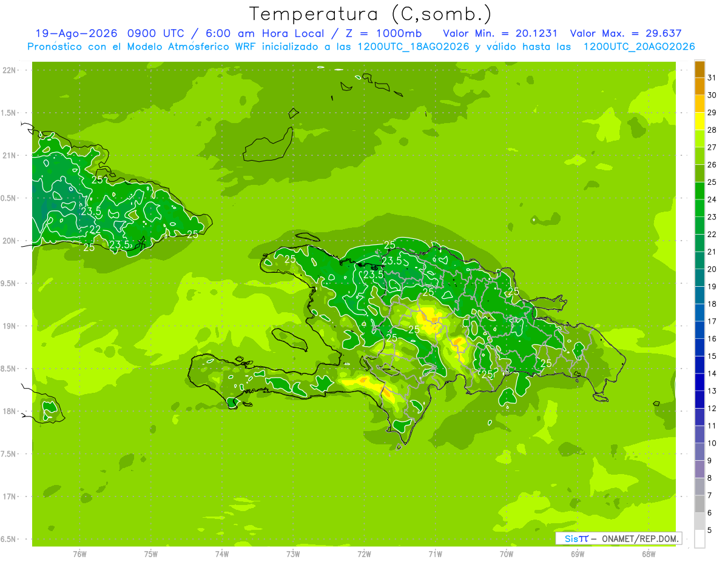Click the colorbar label 31
Image resolution: width=728 pixels, height=562 pixels.
coord(712,78)
